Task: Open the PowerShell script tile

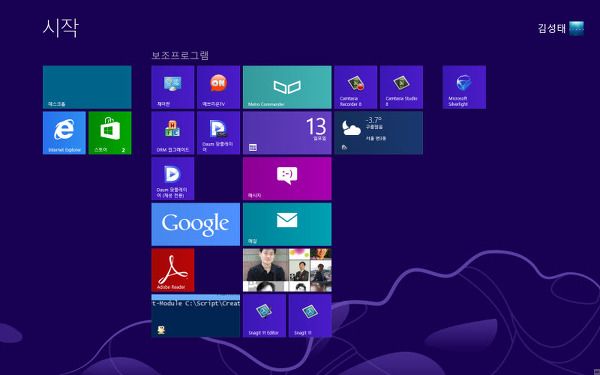Action: tap(196, 316)
